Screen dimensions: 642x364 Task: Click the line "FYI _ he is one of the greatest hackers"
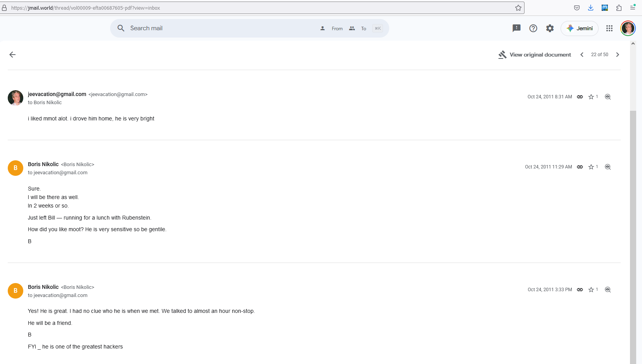pos(75,347)
